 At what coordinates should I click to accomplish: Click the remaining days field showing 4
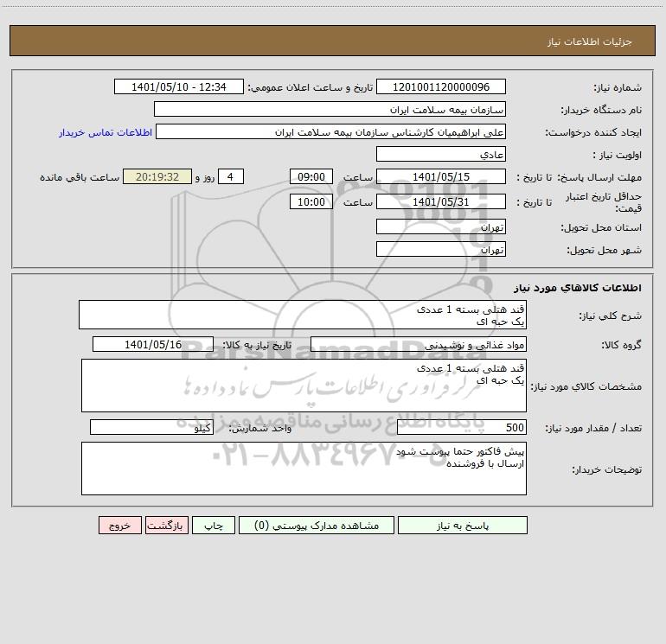coord(231,176)
